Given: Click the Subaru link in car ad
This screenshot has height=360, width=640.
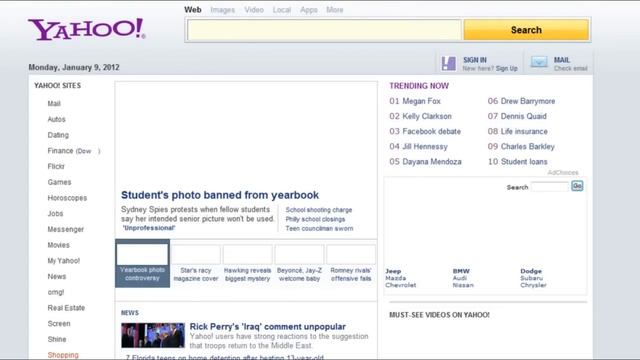Looking at the screenshot, I should pyautogui.click(x=531, y=278).
